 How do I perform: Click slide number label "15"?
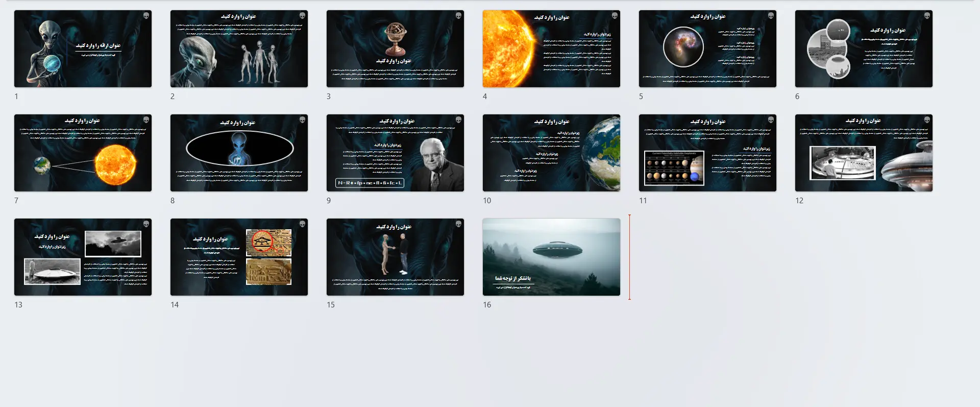tap(331, 305)
